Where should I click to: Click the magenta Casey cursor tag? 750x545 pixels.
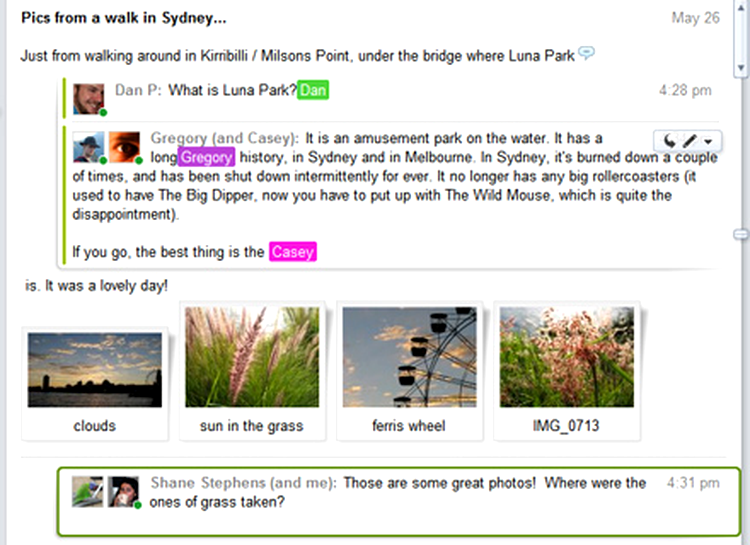tap(293, 252)
